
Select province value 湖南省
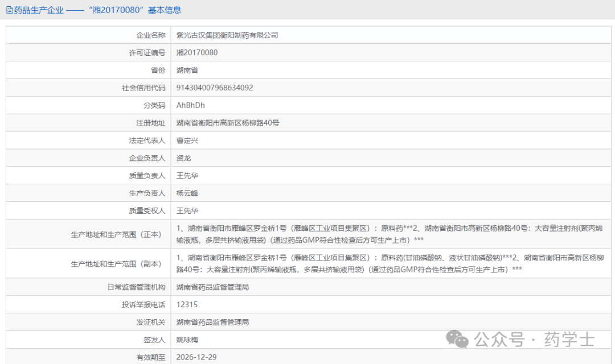point(187,70)
